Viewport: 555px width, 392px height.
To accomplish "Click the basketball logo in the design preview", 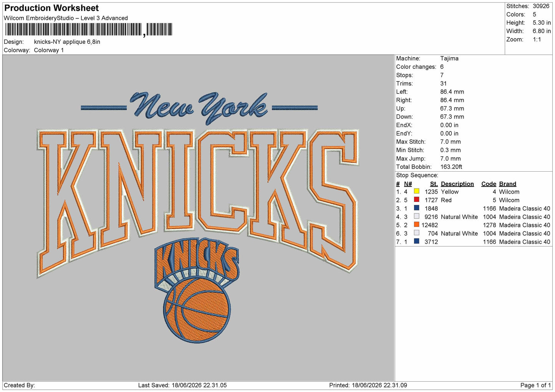I will tap(197, 290).
